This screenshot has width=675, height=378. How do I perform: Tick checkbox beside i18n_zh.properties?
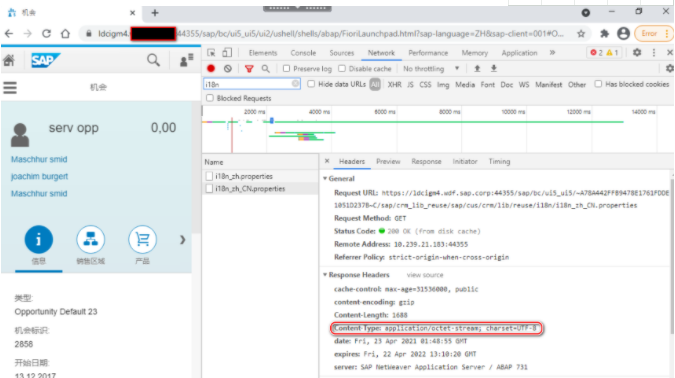click(209, 176)
